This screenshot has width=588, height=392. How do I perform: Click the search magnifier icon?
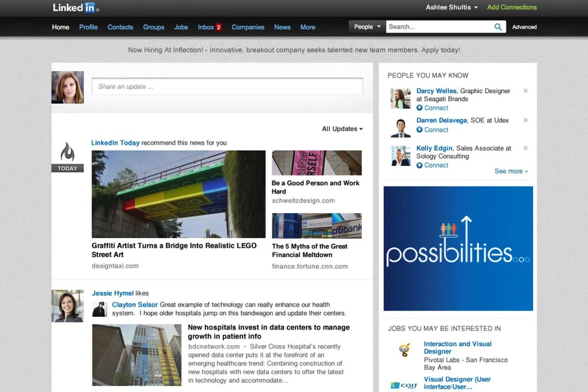[498, 27]
